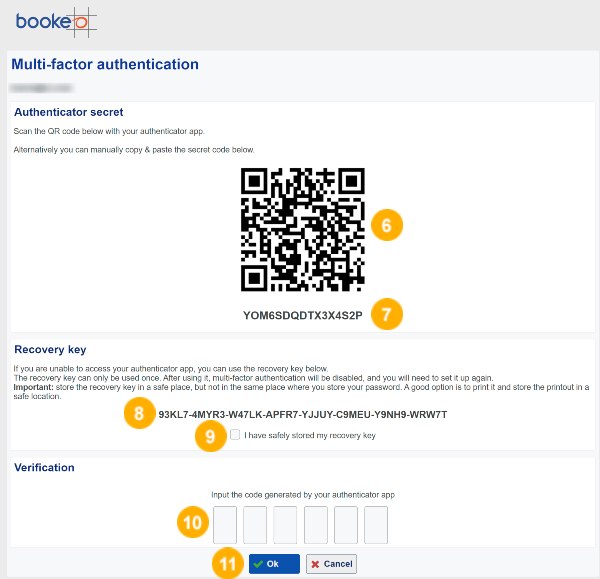Check 'I have safely stored my recovery key'
The height and width of the screenshot is (579, 600).
click(x=235, y=435)
